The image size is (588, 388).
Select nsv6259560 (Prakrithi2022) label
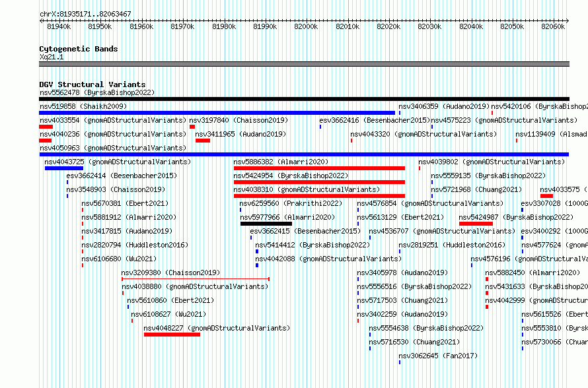tap(291, 203)
